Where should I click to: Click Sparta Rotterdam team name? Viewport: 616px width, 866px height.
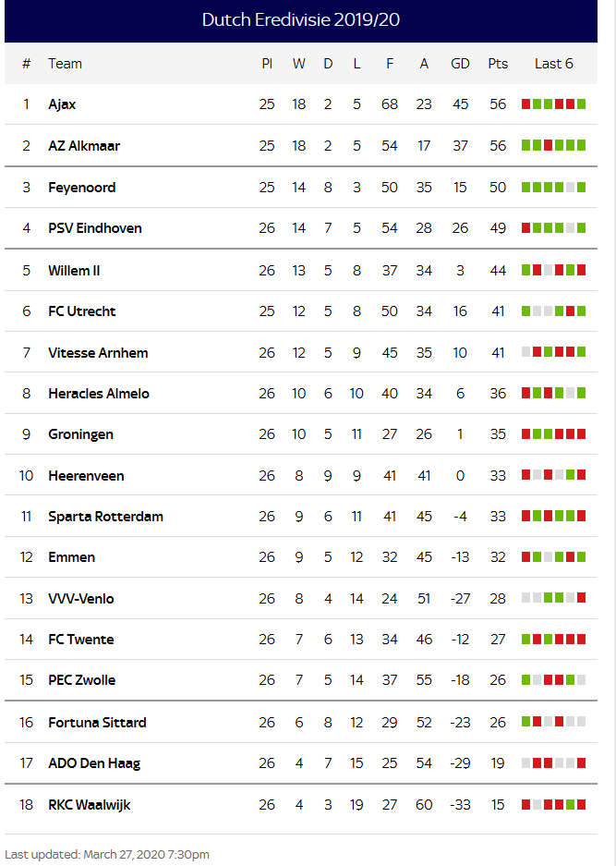pos(105,517)
